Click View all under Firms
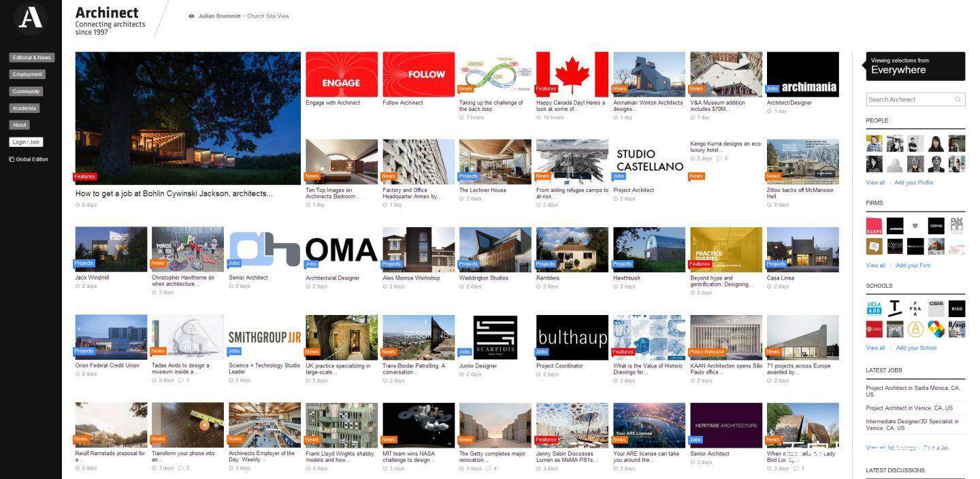 pyautogui.click(x=875, y=265)
